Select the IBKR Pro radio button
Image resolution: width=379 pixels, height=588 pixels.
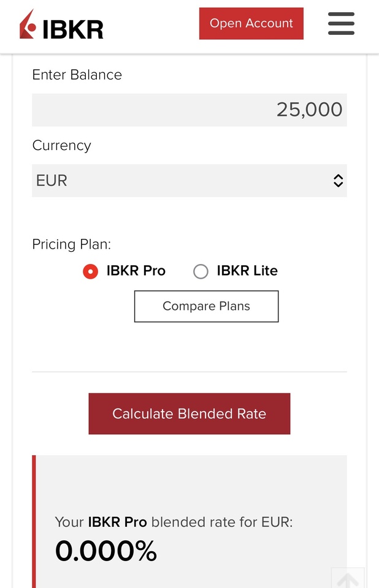point(90,271)
